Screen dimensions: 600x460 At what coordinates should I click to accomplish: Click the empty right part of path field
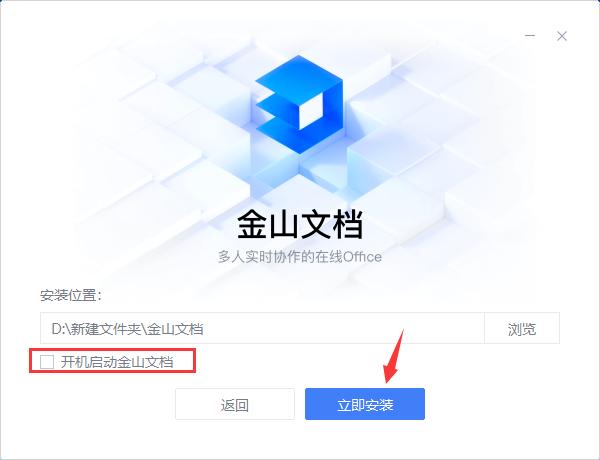tap(344, 328)
